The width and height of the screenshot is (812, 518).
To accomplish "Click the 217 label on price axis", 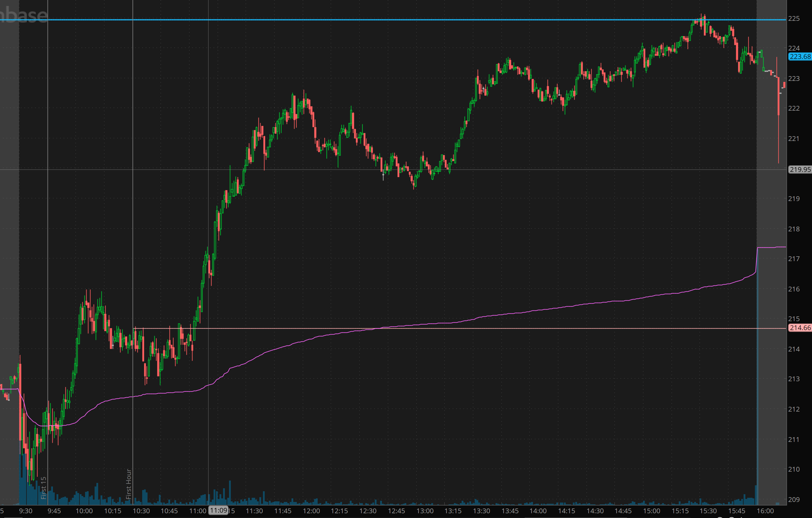I will (794, 259).
